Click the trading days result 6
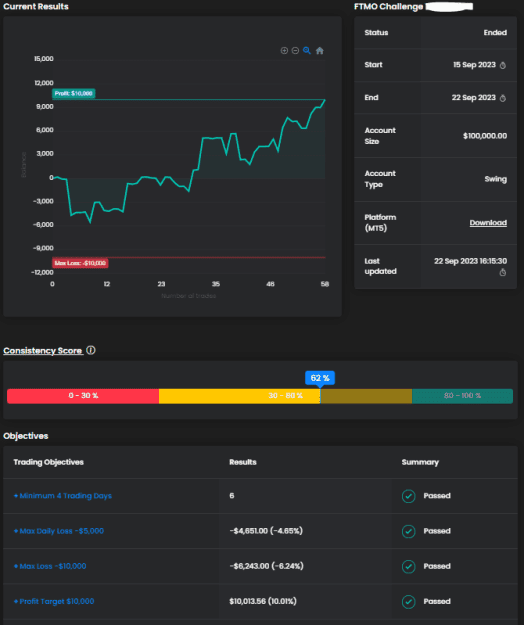This screenshot has height=625, width=524. [232, 496]
